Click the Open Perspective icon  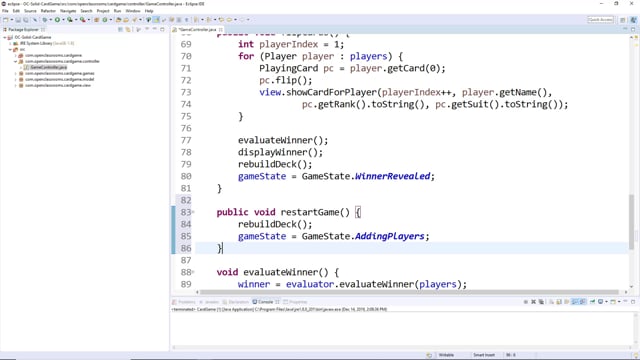pos(623,20)
